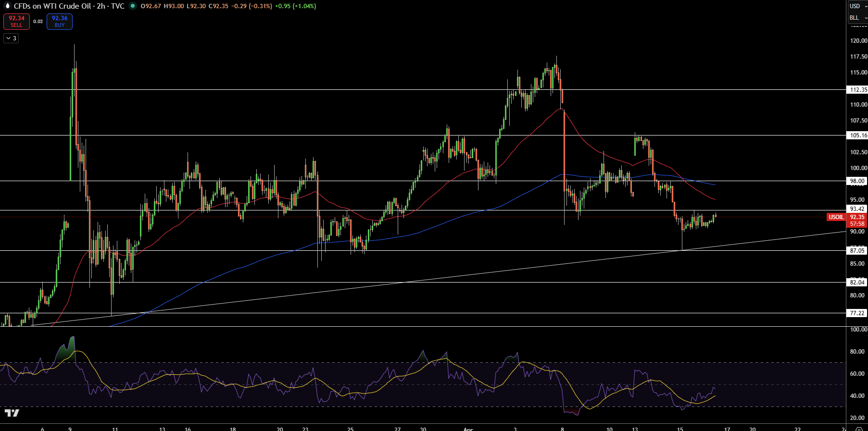868x431 pixels.
Task: Click the H93.00 high value
Action: (174, 6)
